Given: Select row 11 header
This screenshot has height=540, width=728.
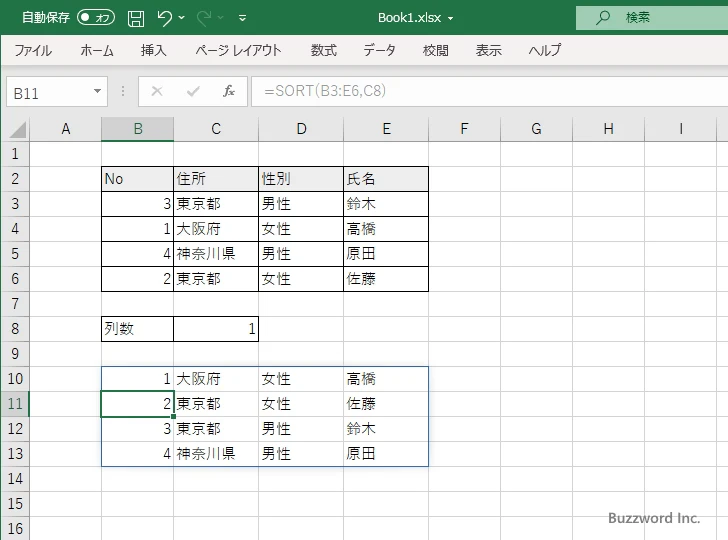Looking at the screenshot, I should click(15, 403).
